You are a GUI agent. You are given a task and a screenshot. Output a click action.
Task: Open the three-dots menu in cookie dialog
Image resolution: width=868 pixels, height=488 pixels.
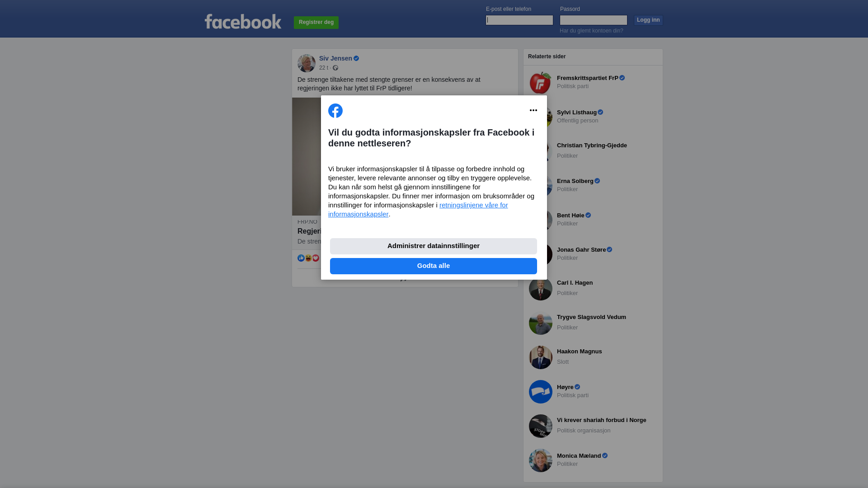(x=533, y=110)
